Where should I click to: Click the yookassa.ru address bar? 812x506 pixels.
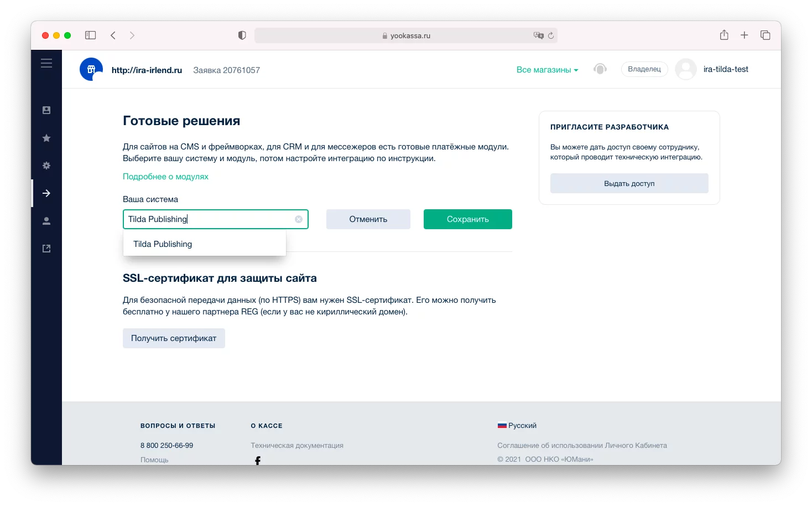pos(406,35)
